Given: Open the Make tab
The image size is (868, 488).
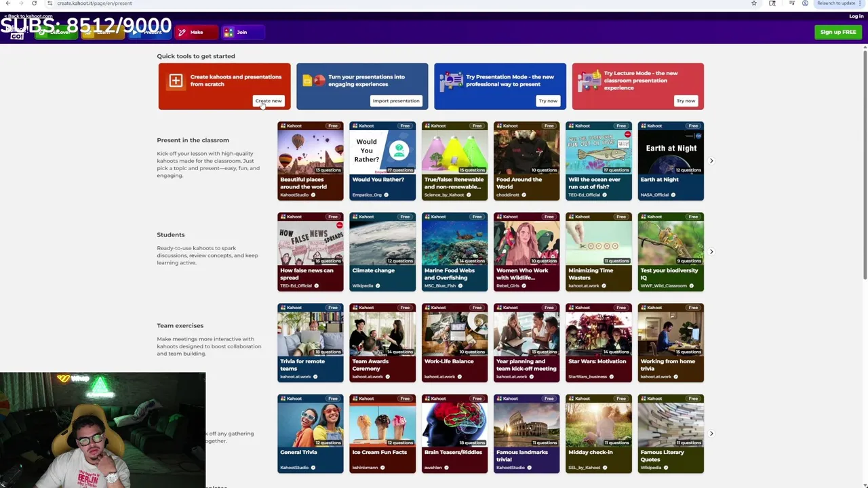Looking at the screenshot, I should point(195,32).
